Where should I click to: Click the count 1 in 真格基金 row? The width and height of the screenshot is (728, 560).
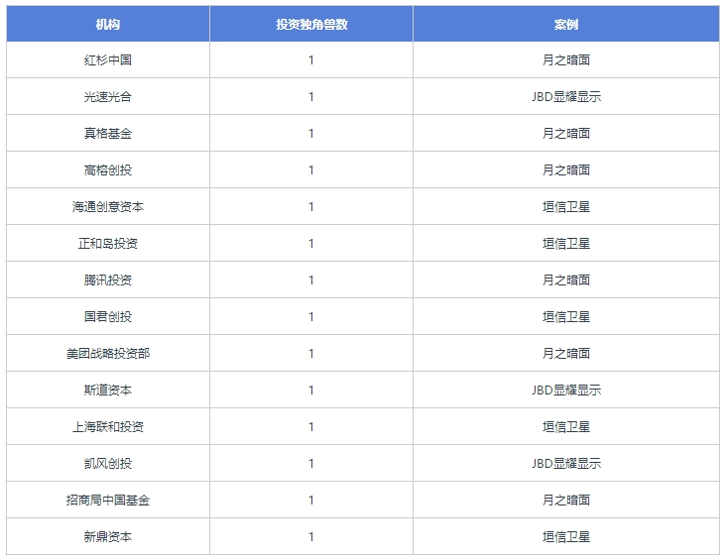(x=311, y=133)
